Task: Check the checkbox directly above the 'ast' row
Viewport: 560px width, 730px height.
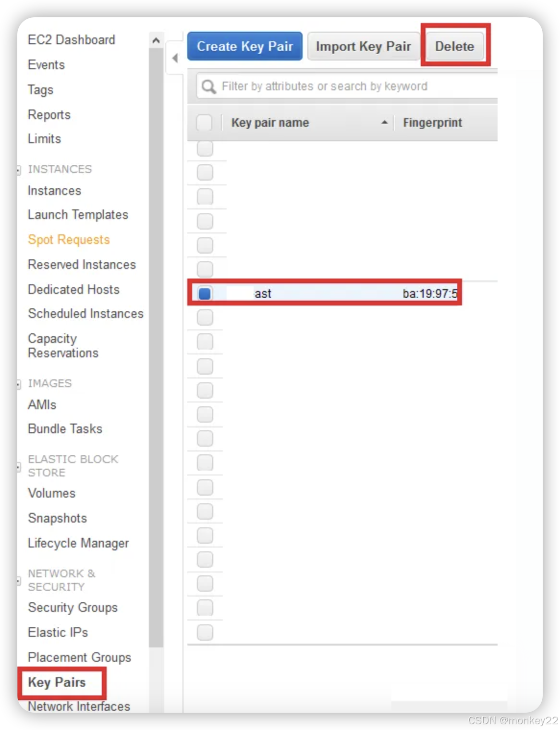Action: (x=205, y=269)
